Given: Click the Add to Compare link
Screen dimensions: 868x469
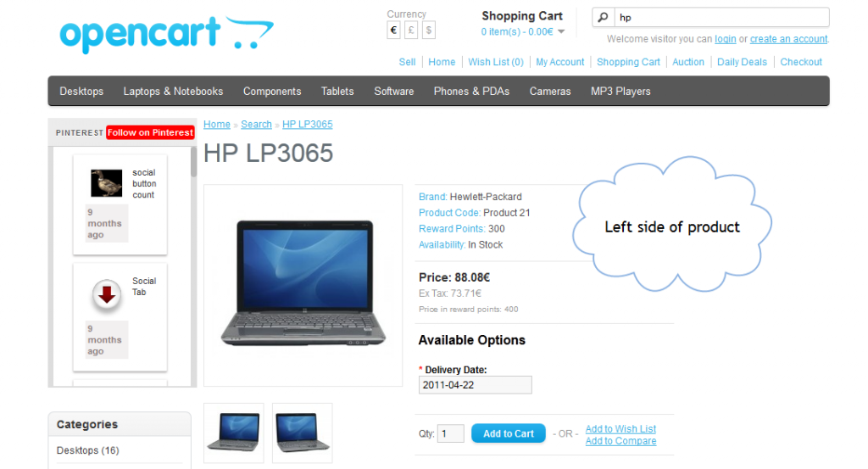Looking at the screenshot, I should tap(620, 441).
